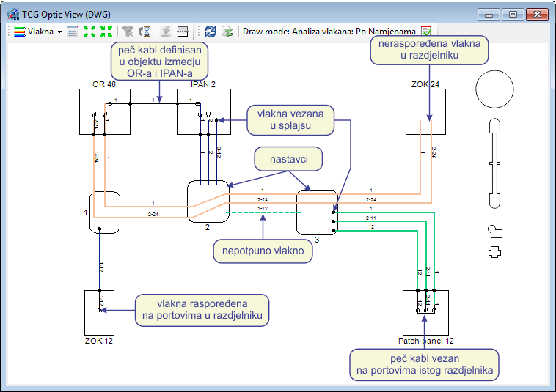Click the Patch panel 12 label text
Viewport: 556px width, 392px height.
[x=426, y=341]
